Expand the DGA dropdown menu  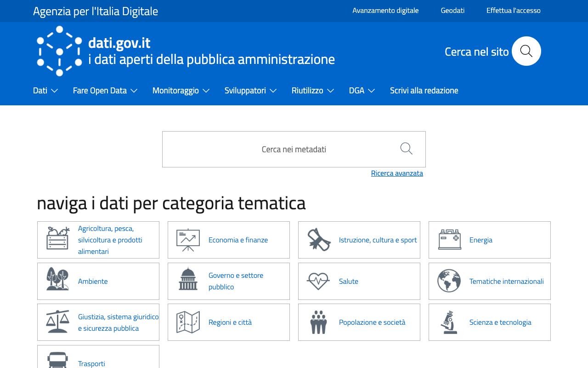(x=362, y=91)
